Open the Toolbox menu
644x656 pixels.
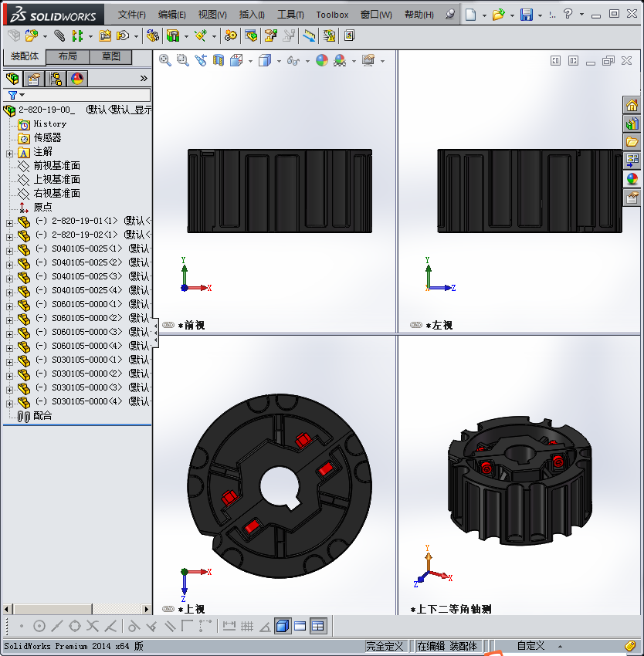coord(332,15)
